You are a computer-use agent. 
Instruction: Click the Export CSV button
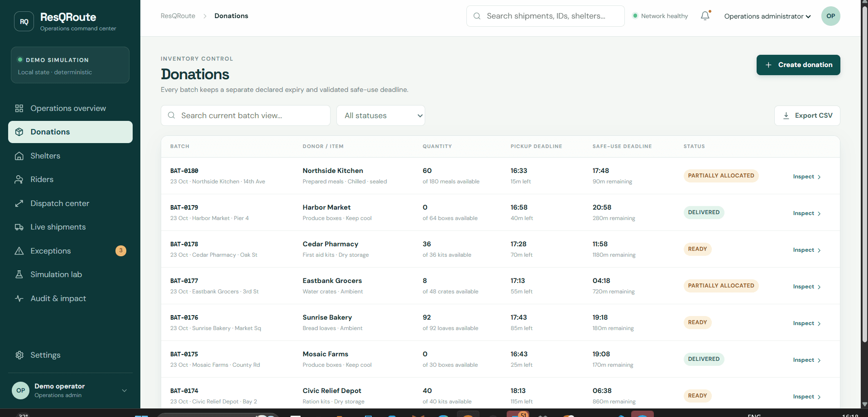tap(807, 115)
